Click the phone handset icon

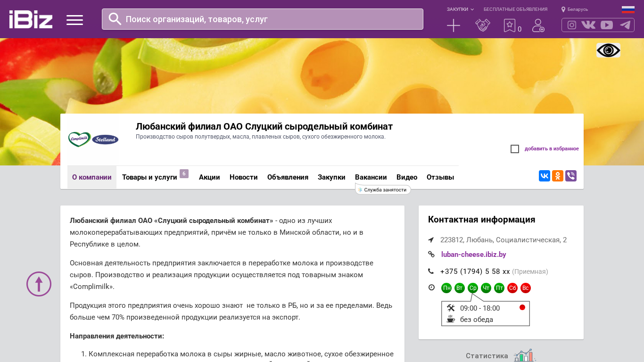431,271
